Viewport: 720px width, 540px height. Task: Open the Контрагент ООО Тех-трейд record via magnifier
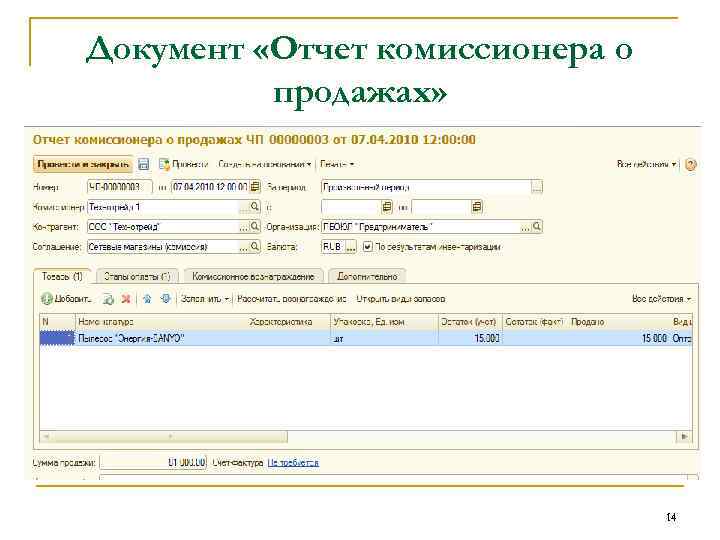coord(255,226)
